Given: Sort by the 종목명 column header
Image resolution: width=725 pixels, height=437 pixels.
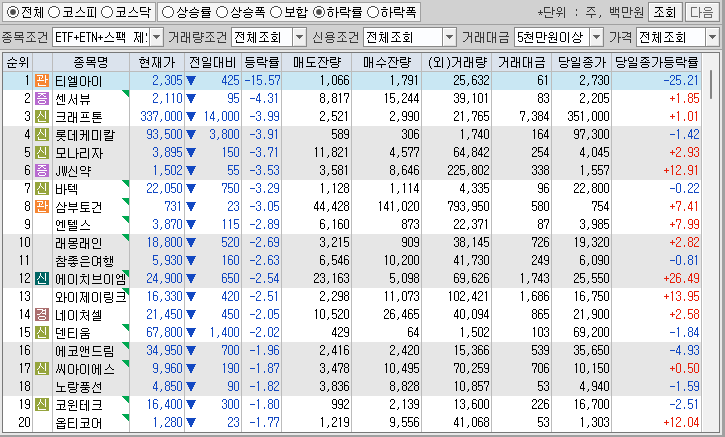Looking at the screenshot, I should (91, 62).
